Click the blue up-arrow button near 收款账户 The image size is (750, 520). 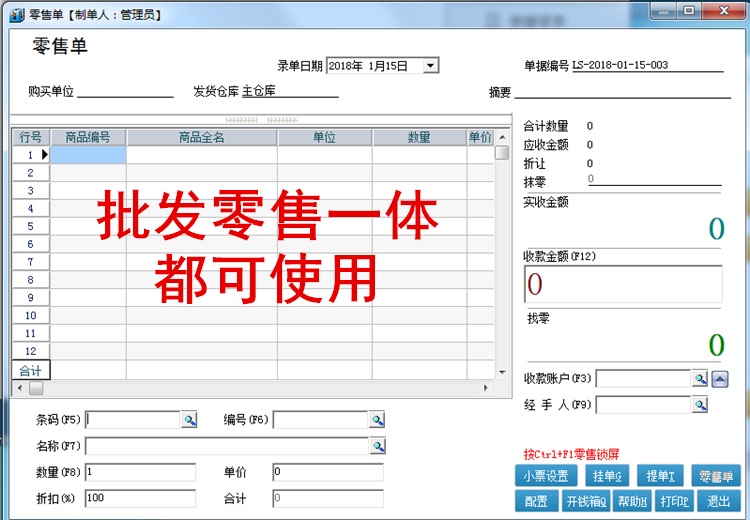(x=720, y=379)
